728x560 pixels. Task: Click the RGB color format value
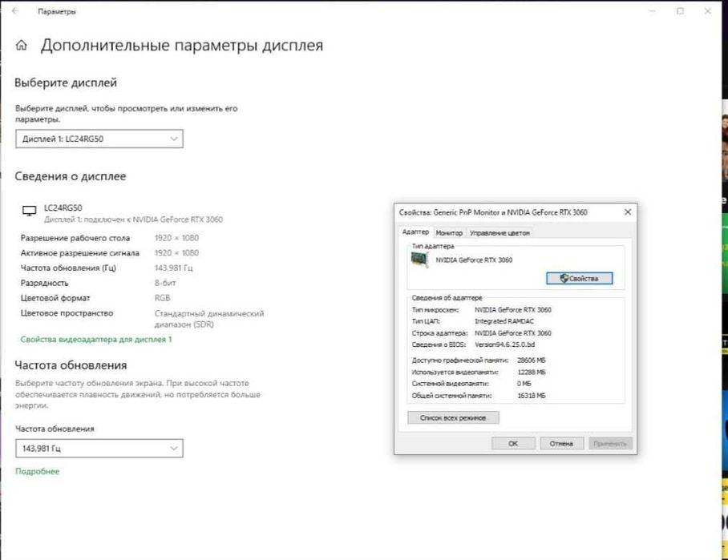pos(163,298)
